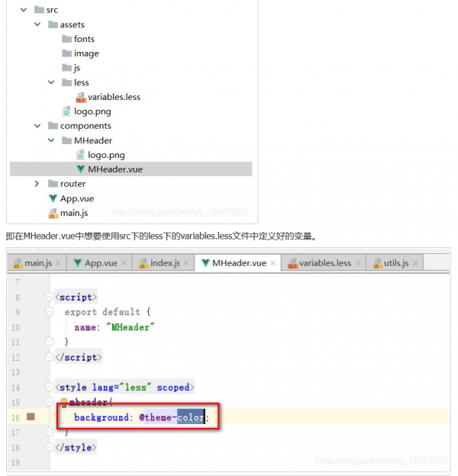Click the fonts folder icon
The image size is (458, 476).
[x=66, y=39]
